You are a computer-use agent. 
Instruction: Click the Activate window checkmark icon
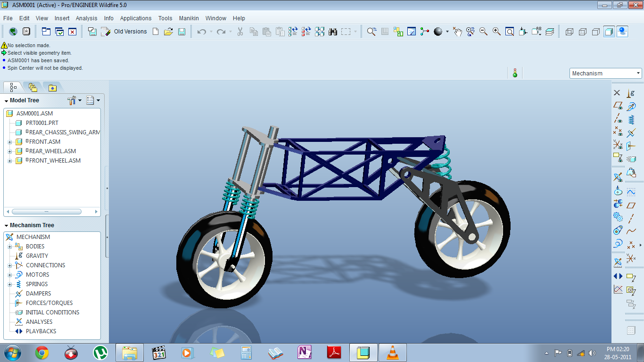[59, 32]
